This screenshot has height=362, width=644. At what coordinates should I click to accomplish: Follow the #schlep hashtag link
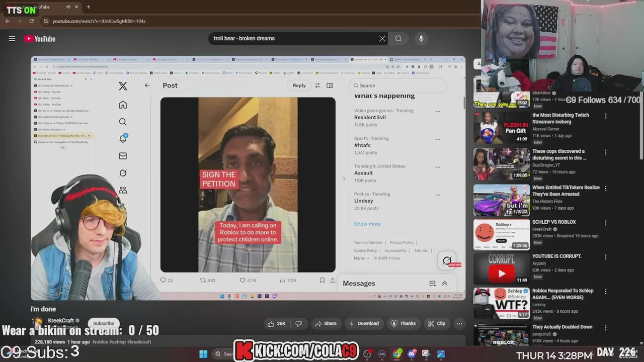[117, 342]
